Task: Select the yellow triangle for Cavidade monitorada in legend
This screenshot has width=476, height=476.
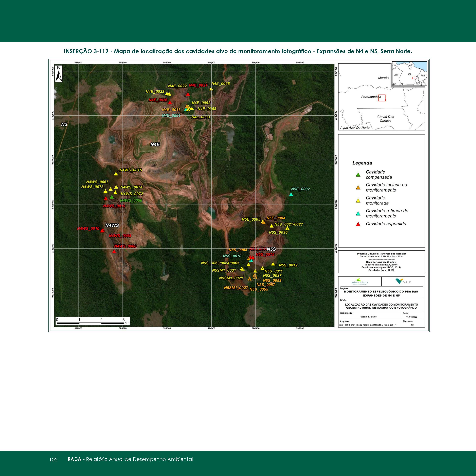Action: coord(358,201)
